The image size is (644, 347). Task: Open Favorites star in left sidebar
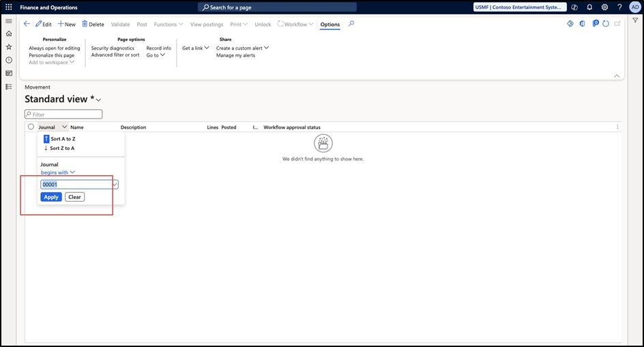coord(9,47)
